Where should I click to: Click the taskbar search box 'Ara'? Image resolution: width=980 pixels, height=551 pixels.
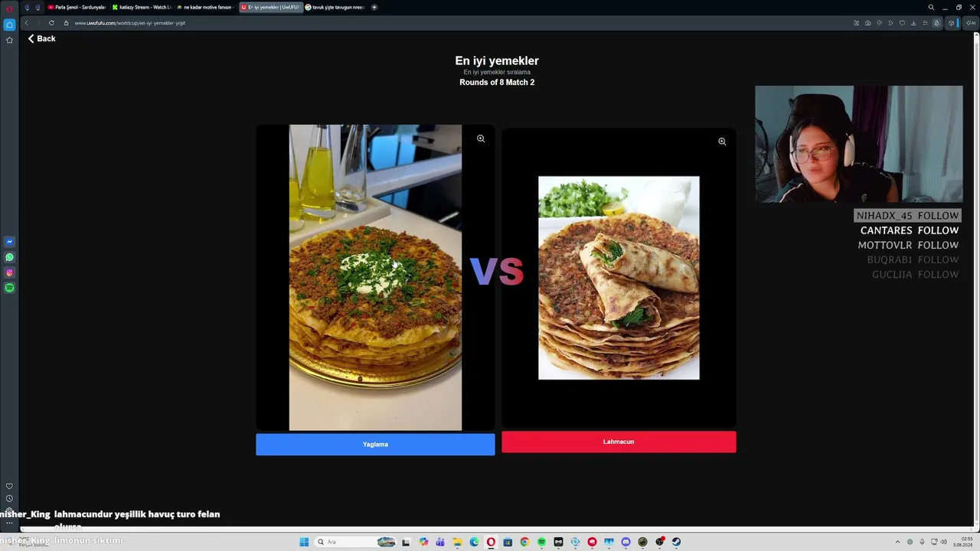356,542
